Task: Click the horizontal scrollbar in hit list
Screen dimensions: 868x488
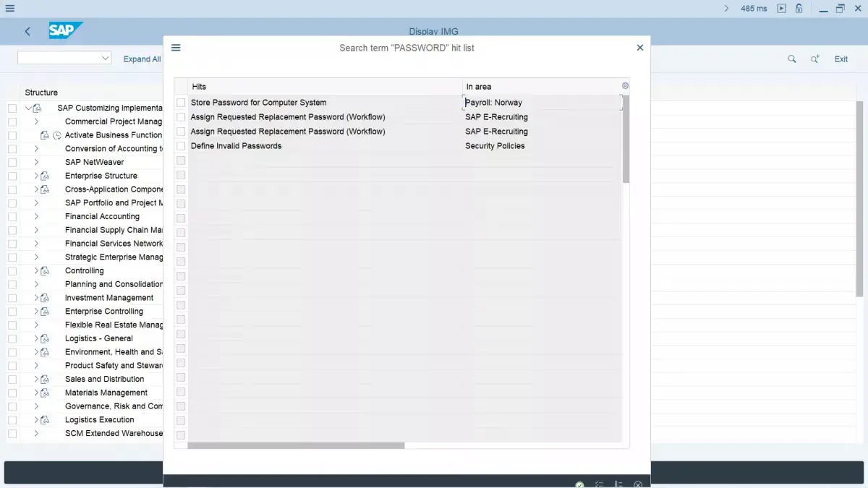Action: tap(296, 445)
